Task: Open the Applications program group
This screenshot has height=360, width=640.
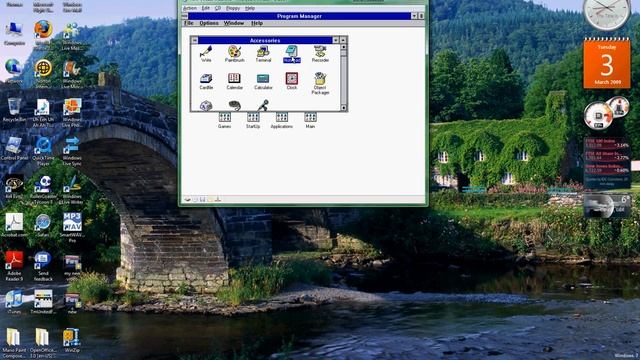Action: [x=282, y=120]
